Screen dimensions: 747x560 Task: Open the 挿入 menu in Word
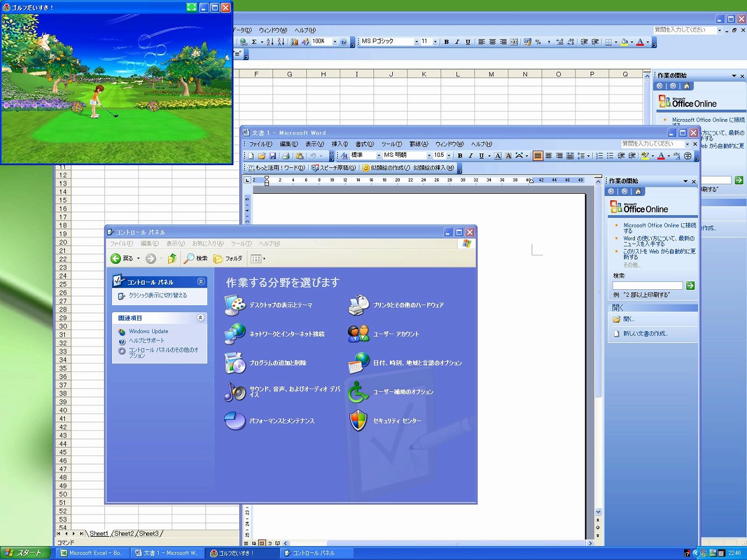(340, 144)
